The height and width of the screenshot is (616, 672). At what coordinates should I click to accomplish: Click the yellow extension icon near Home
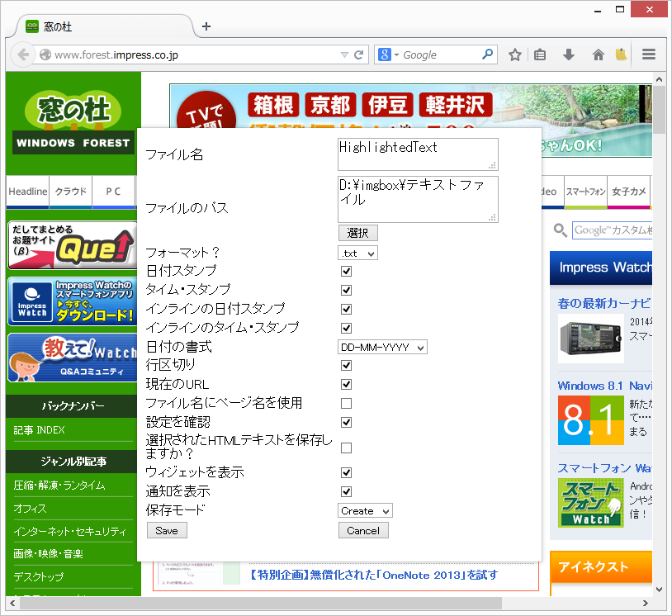621,54
